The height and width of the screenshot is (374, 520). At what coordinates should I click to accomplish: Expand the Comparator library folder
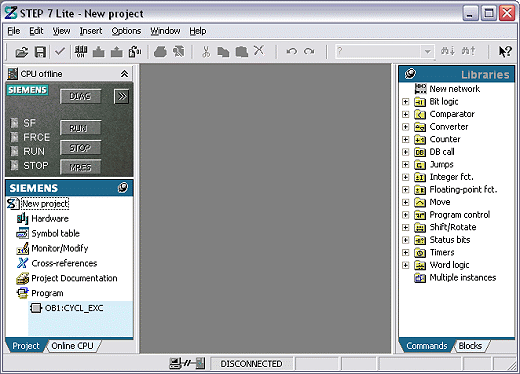click(406, 114)
